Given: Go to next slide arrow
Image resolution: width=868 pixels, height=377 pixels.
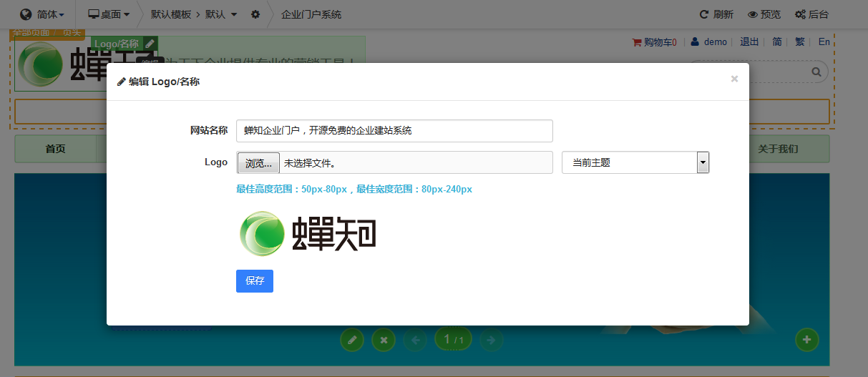Looking at the screenshot, I should [x=491, y=340].
